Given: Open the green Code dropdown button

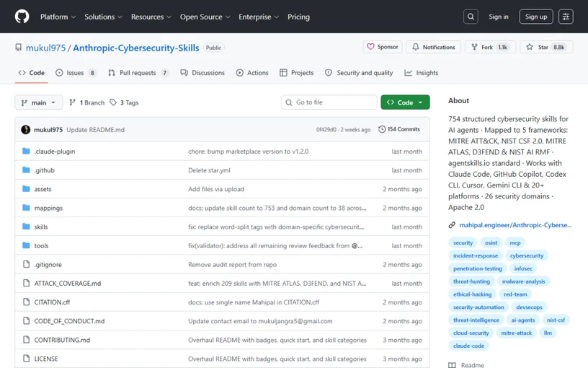Looking at the screenshot, I should [x=405, y=102].
